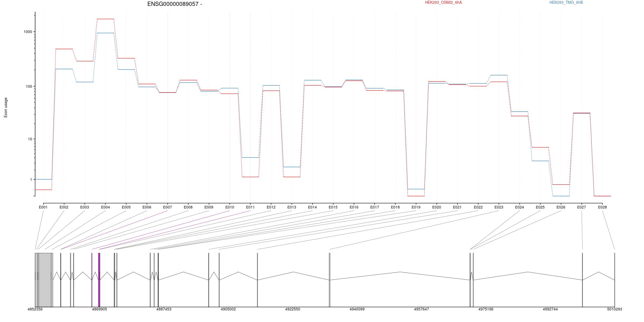Select exon label E011

[x=250, y=207]
